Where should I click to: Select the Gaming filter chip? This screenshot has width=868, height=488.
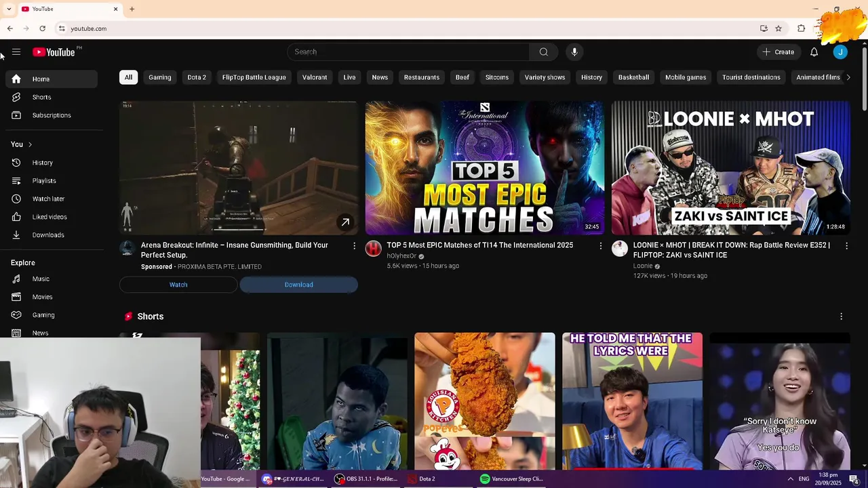click(160, 77)
